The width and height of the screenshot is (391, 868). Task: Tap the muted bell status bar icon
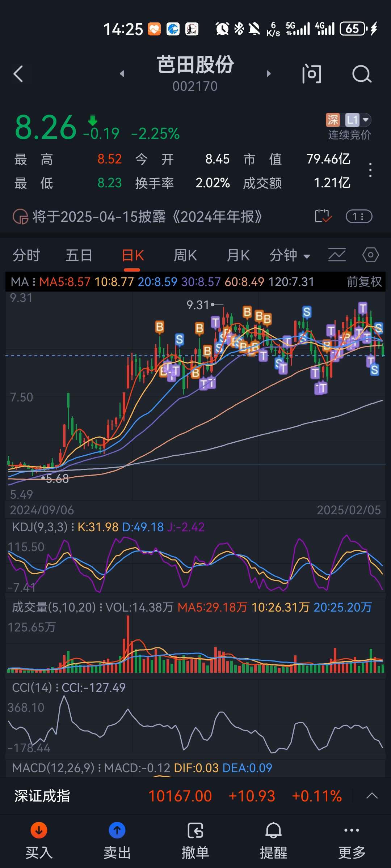point(255,29)
